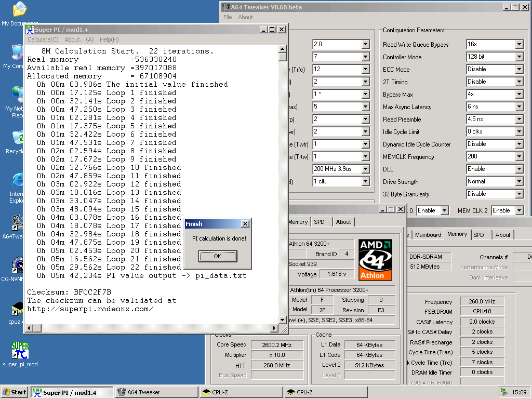
Task: Expand the 2T Timing dropdown
Action: [x=519, y=82]
